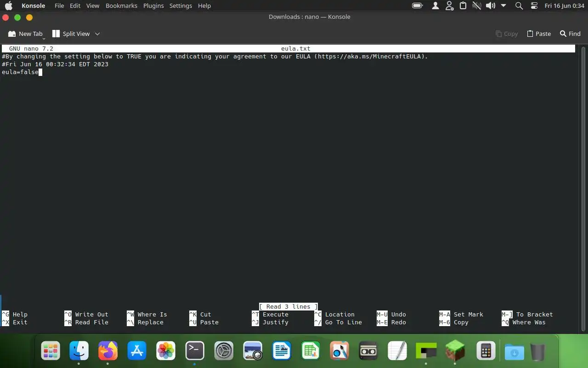
Task: Click the ^K Cut shortcut
Action: pos(200,314)
